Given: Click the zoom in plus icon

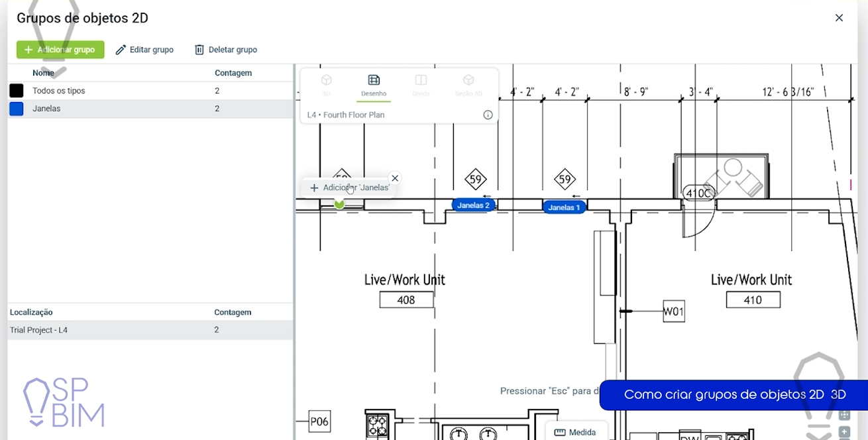Looking at the screenshot, I should [844, 431].
